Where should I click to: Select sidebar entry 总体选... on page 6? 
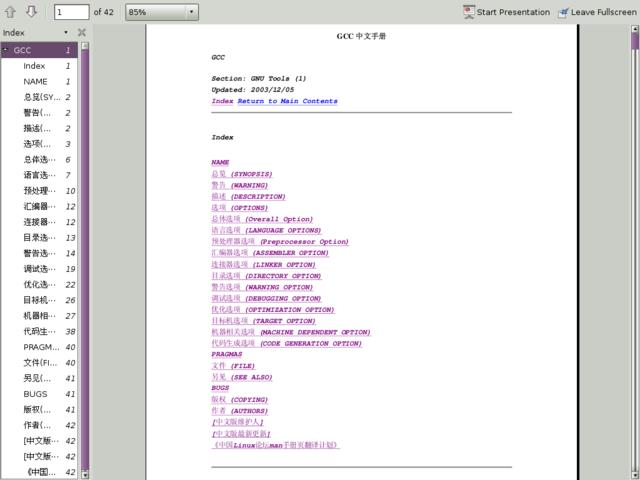[x=39, y=159]
